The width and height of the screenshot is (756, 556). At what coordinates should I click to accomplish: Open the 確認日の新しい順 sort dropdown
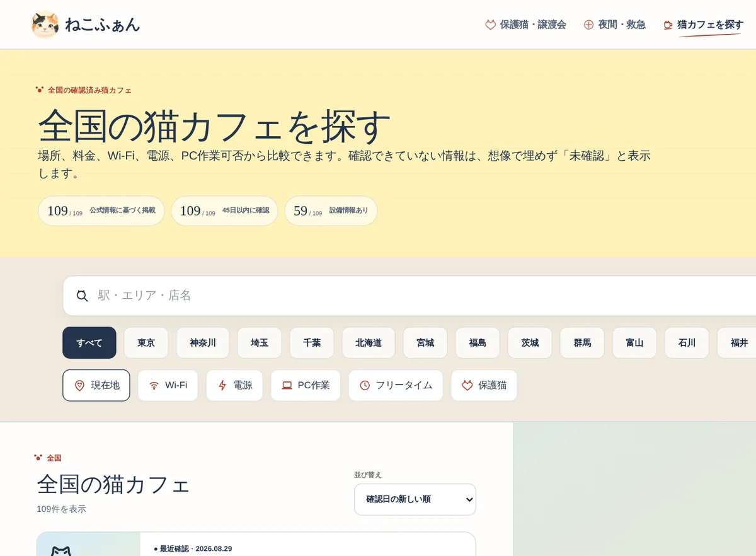tap(415, 499)
